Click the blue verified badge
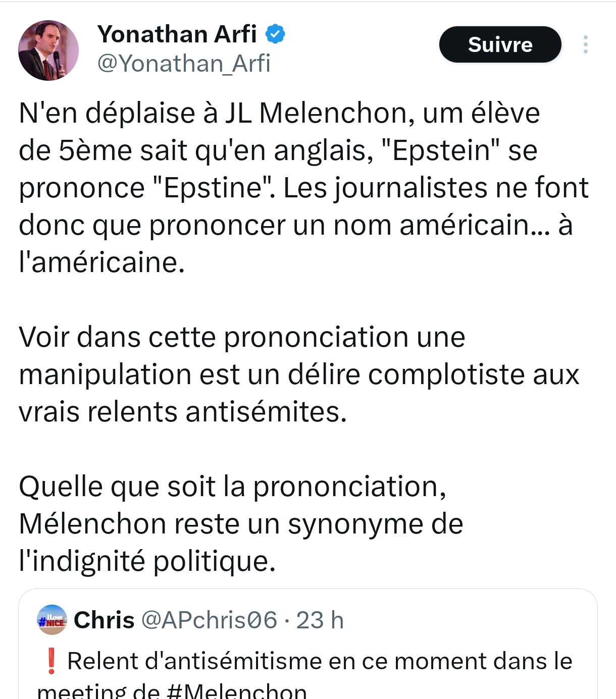The height and width of the screenshot is (699, 616). (x=276, y=34)
